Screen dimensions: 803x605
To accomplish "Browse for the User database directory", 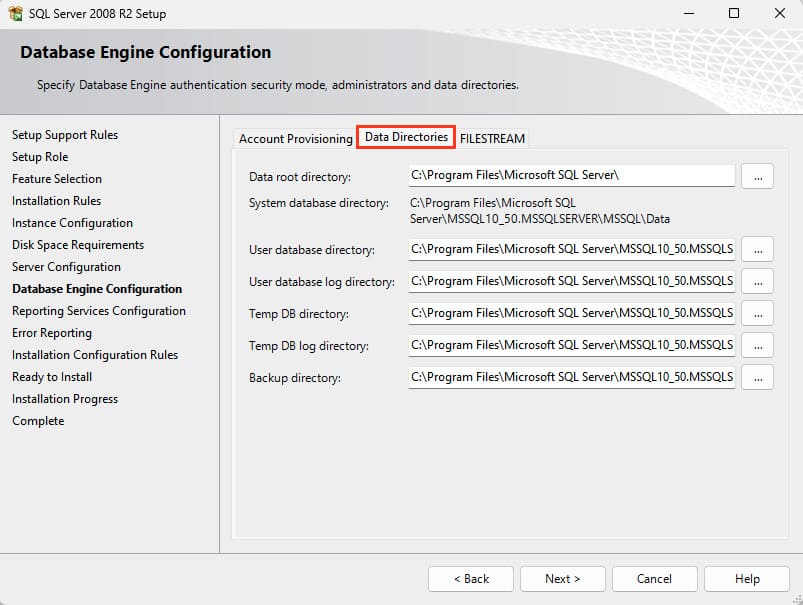I will pyautogui.click(x=757, y=249).
